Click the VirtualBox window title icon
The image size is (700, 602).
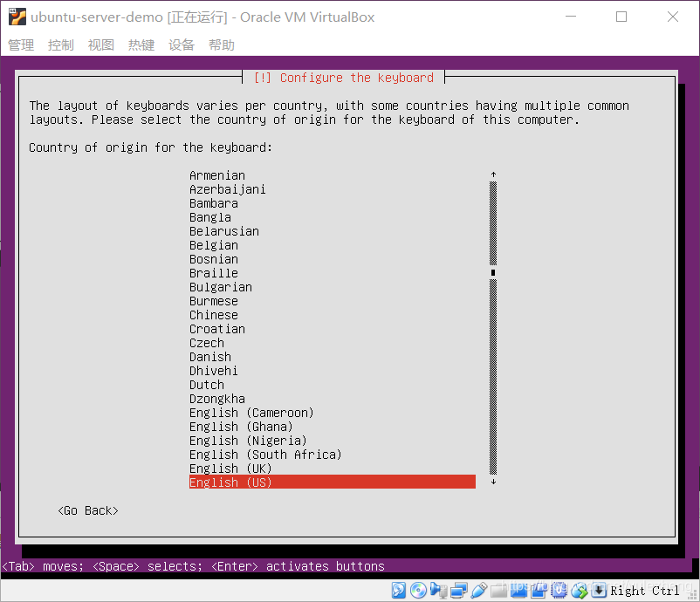(17, 17)
